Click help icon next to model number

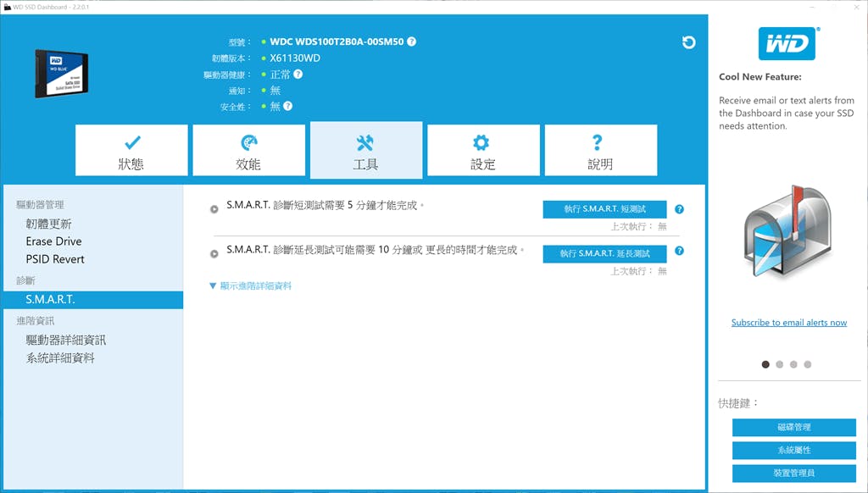click(x=412, y=42)
